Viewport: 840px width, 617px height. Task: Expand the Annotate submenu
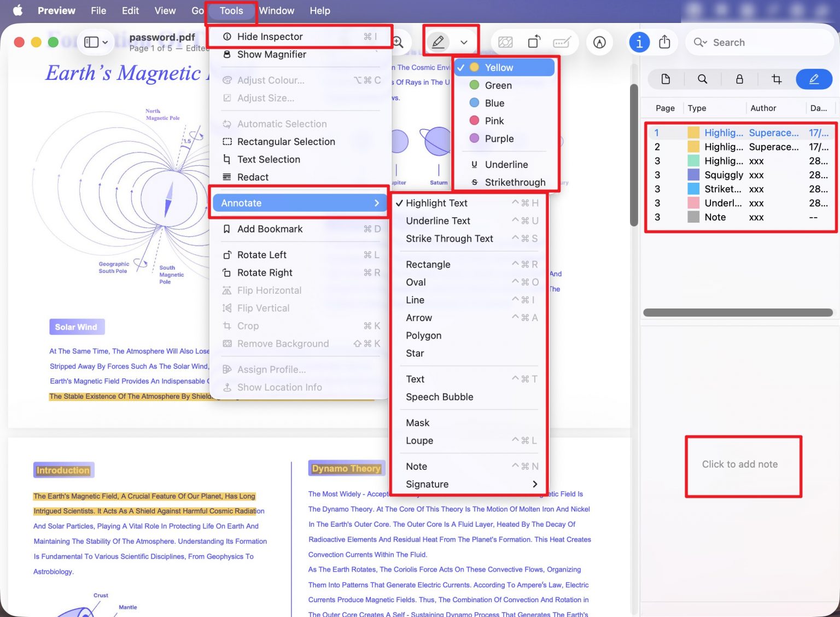click(299, 203)
